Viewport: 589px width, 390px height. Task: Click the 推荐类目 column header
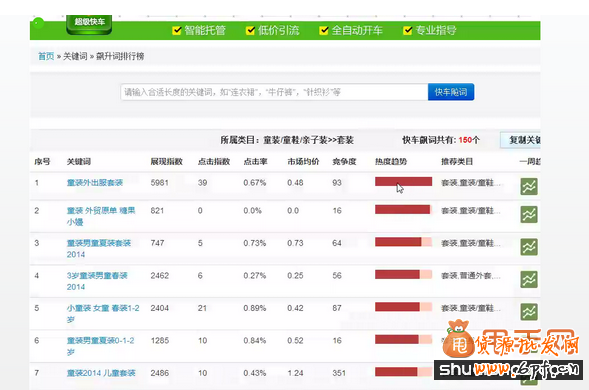pos(457,162)
